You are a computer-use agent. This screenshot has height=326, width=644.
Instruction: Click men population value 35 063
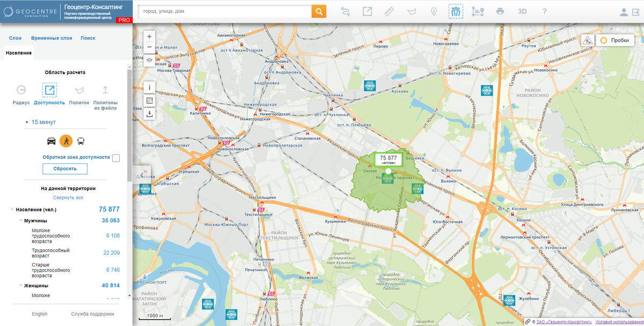click(111, 221)
